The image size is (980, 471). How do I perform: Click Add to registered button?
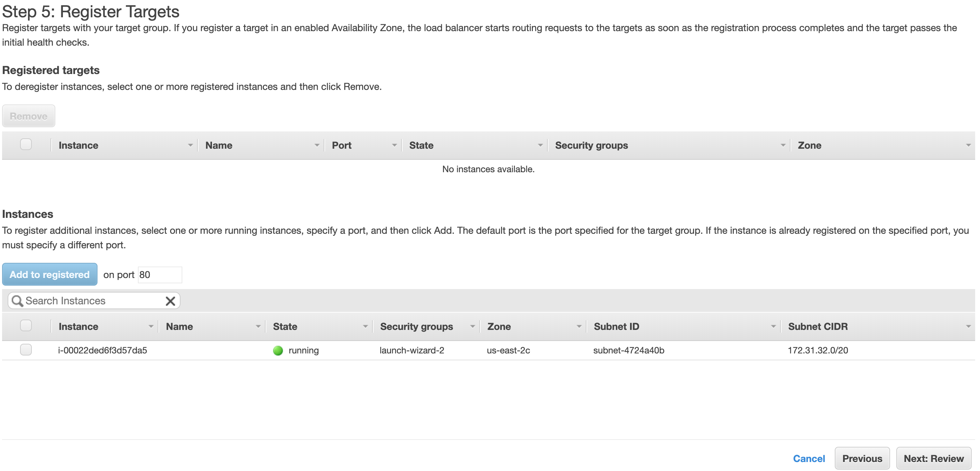pyautogui.click(x=49, y=274)
